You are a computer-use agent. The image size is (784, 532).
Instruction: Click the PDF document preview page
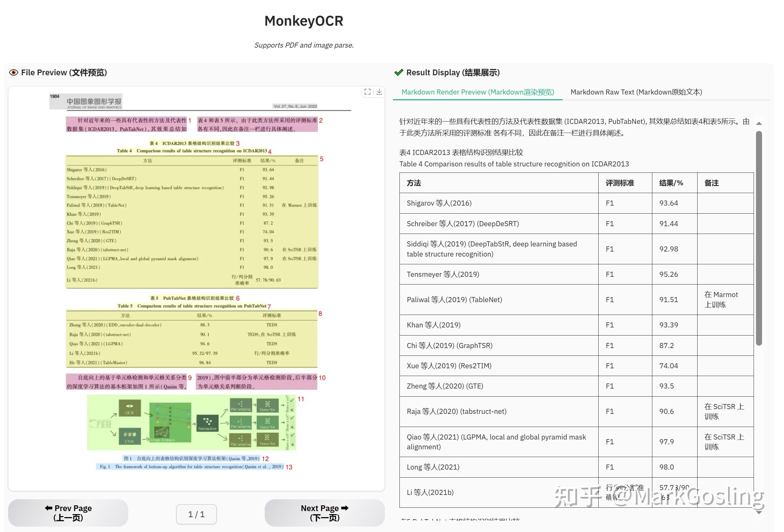[197, 287]
